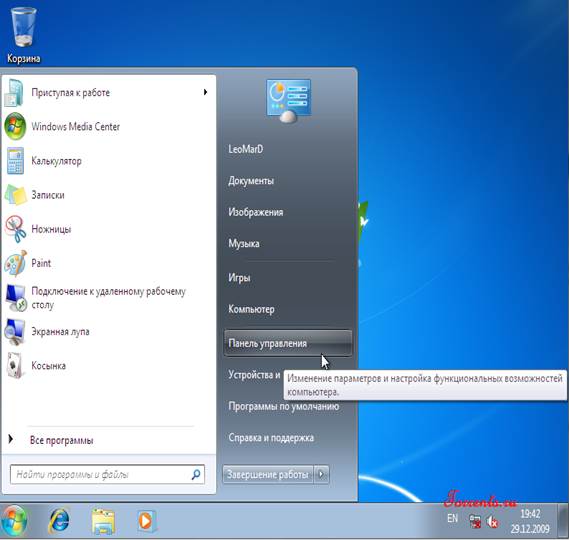Click the Start orb button
This screenshot has width=569, height=540.
click(14, 521)
